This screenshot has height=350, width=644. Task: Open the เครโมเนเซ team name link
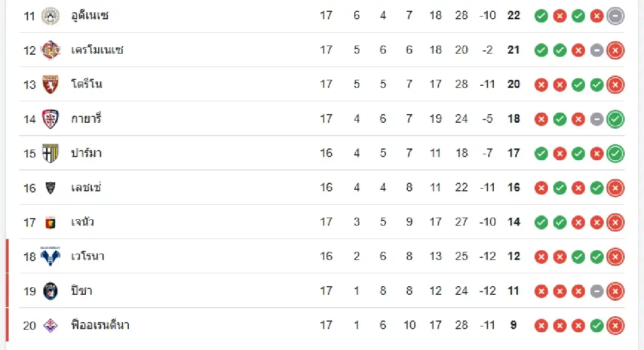click(97, 50)
